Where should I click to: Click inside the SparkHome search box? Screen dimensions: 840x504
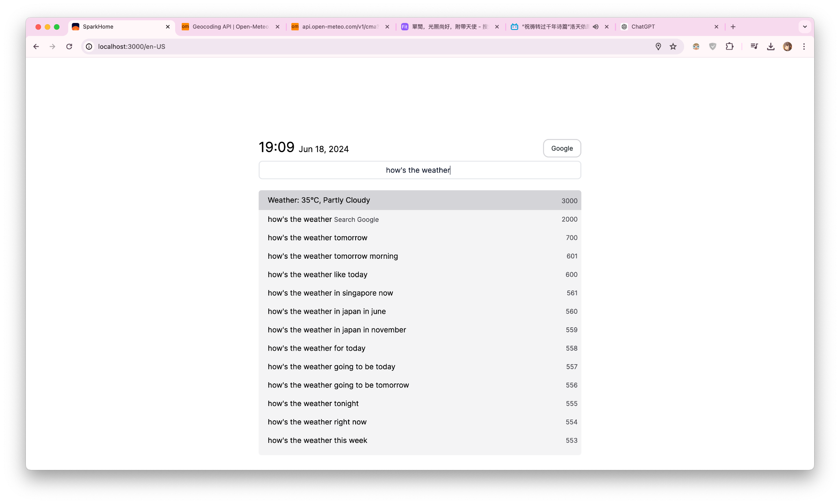[420, 170]
